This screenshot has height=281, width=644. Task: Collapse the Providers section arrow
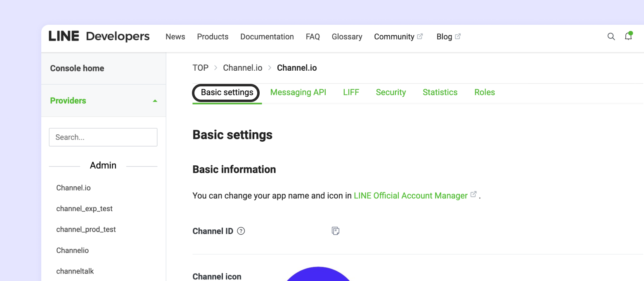click(x=155, y=101)
